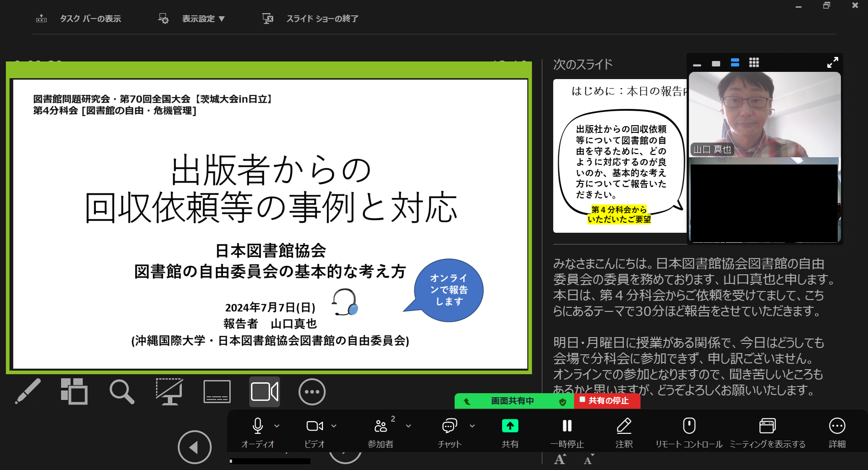Expand the video options chevron
This screenshot has height=470, width=868.
tap(334, 426)
